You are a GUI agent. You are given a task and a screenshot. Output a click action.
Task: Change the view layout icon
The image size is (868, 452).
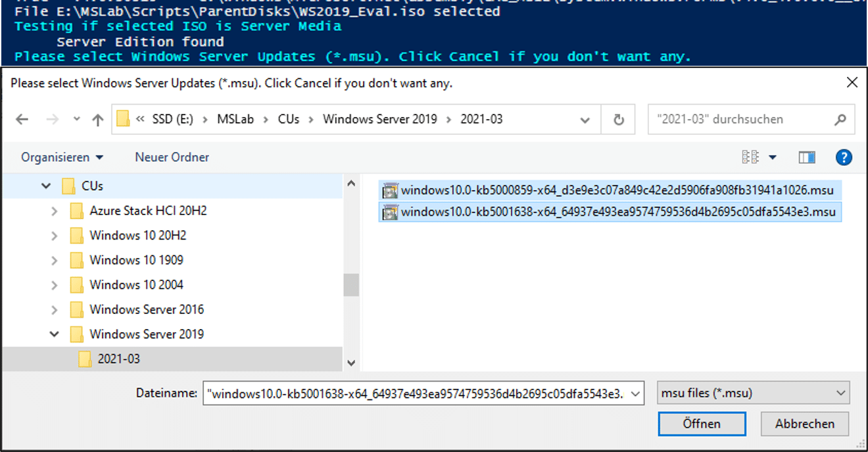click(750, 157)
